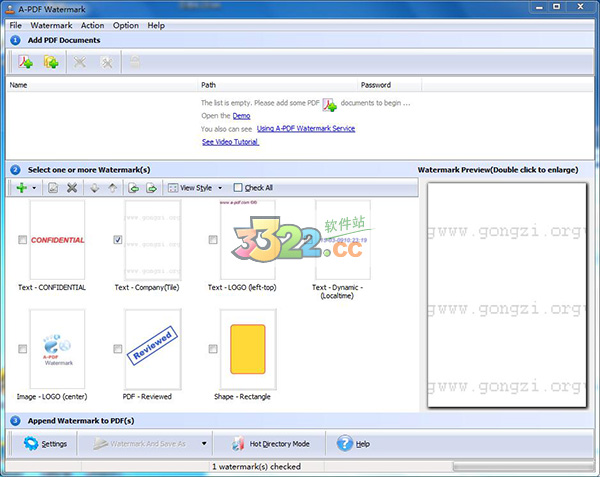600x477 pixels.
Task: Select the yellow Rectangle shape thumbnail
Action: click(248, 349)
